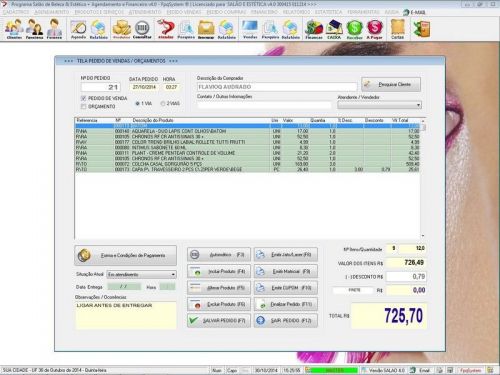Click Emite Jato/Laser (F8) button
Image resolution: width=500 pixels, height=375 pixels.
coord(286,255)
